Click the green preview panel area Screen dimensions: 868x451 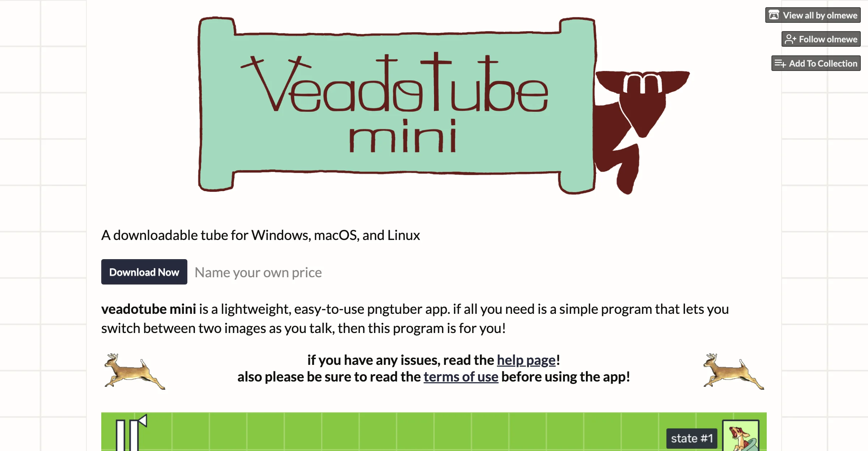434,431
